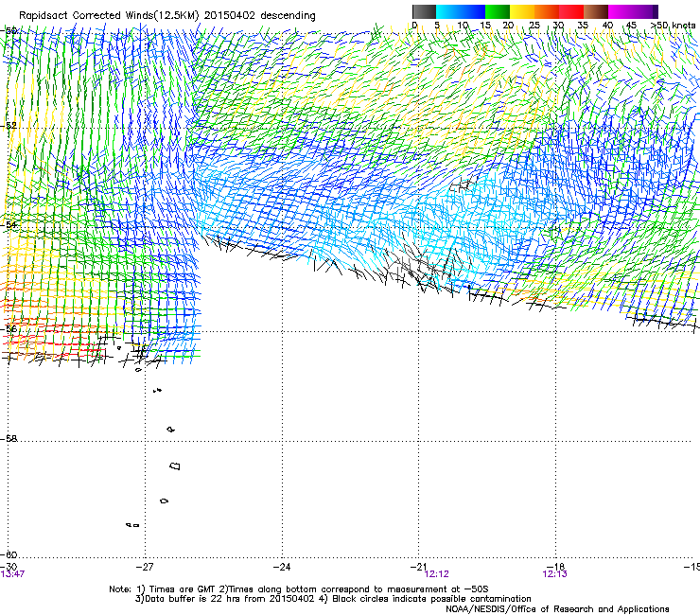The image size is (700, 615).
Task: Click the '35' label under the color scale
Action: click(x=583, y=26)
